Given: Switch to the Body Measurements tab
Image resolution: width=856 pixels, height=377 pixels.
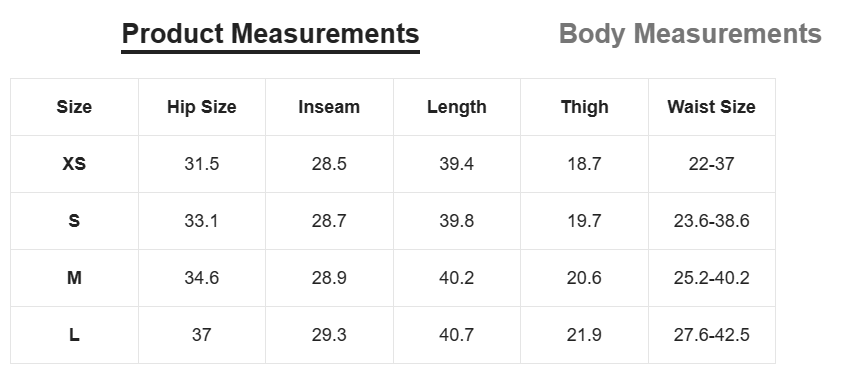Looking at the screenshot, I should [690, 34].
